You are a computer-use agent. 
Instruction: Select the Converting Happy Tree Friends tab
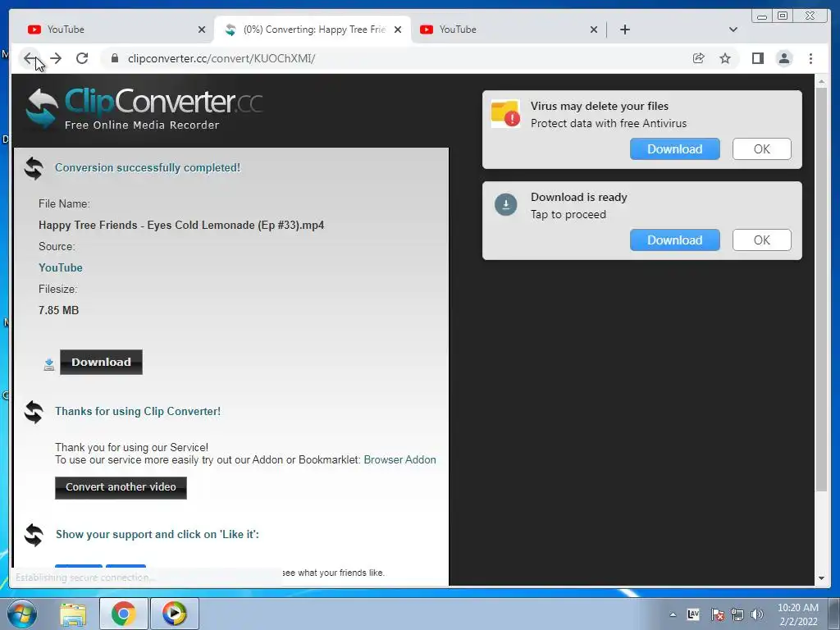click(313, 30)
